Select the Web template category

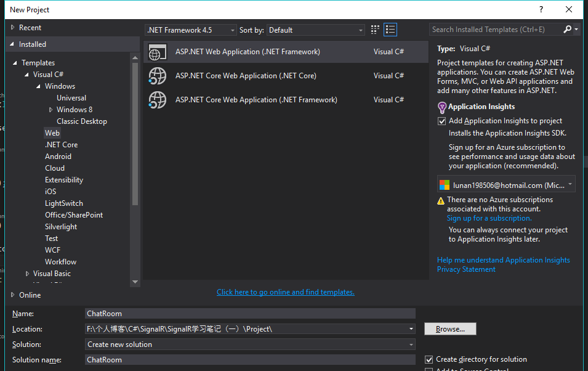[52, 133]
